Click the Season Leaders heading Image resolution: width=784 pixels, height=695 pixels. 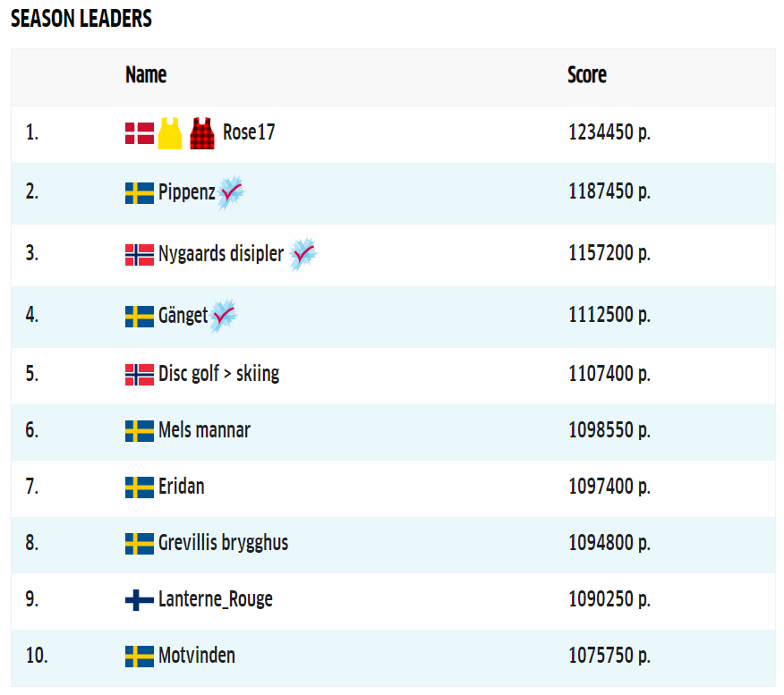tap(81, 19)
